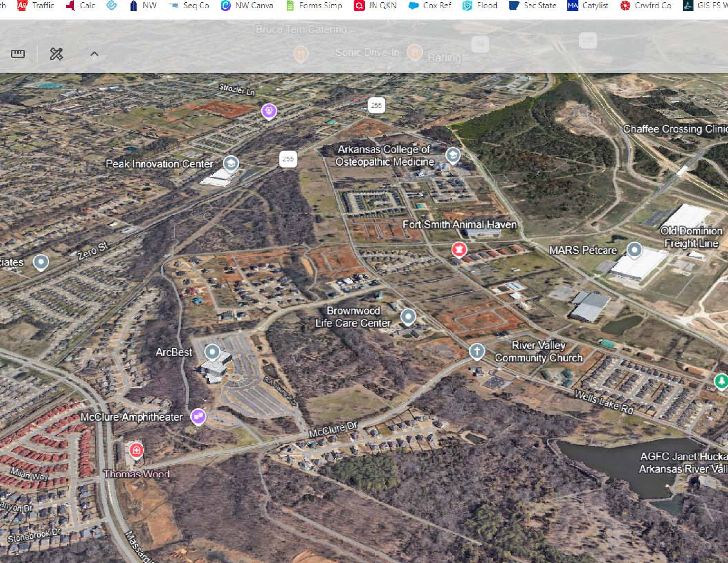Image resolution: width=728 pixels, height=563 pixels.
Task: Select the ruler measure tool
Action: click(18, 54)
